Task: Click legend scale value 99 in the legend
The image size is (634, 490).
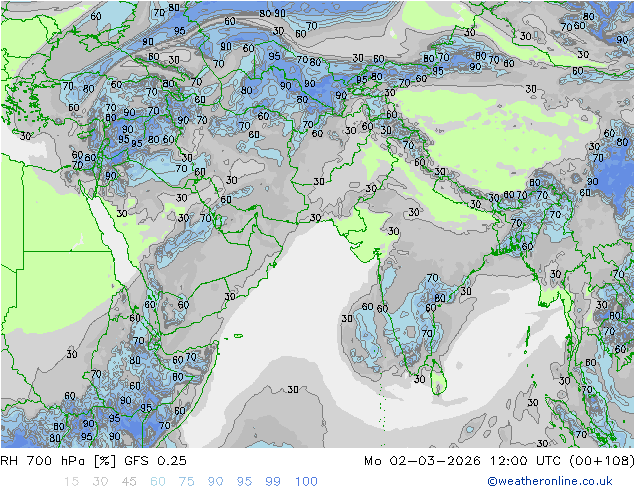Action: pyautogui.click(x=273, y=482)
